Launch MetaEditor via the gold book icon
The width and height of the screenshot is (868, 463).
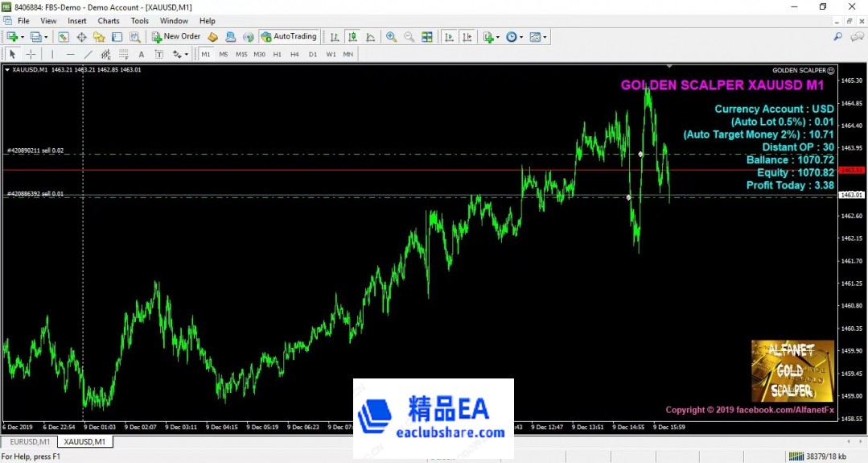click(x=212, y=37)
